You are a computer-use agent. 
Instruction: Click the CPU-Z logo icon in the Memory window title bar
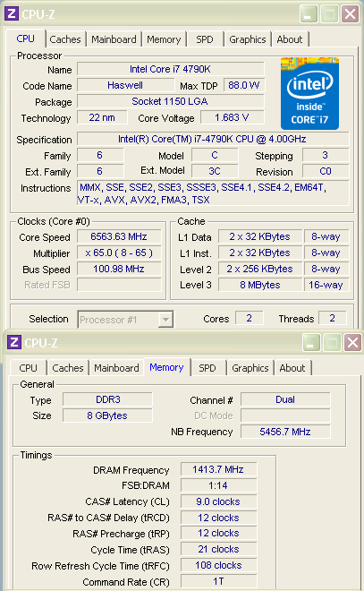click(14, 343)
